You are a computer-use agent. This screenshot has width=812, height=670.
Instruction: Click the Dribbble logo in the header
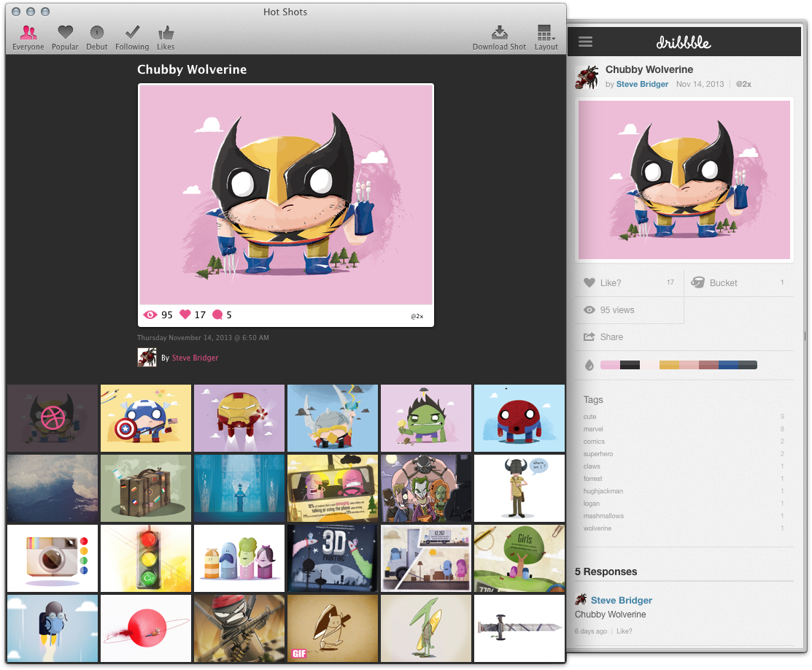(684, 42)
